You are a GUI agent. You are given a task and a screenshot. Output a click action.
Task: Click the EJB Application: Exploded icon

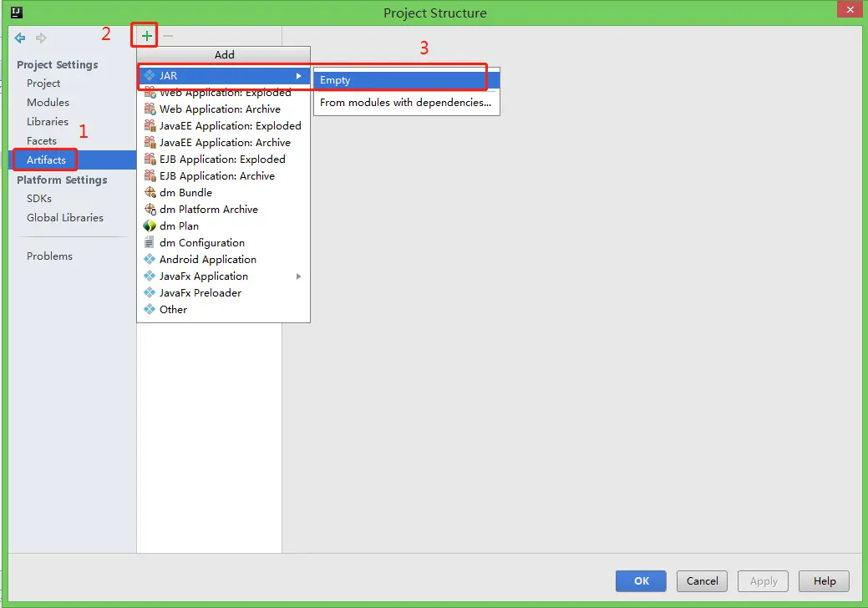(x=150, y=159)
